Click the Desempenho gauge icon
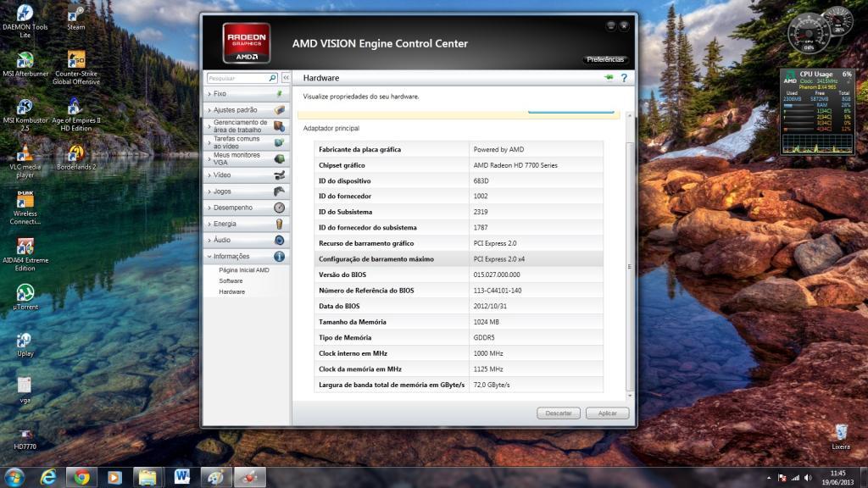 click(279, 208)
